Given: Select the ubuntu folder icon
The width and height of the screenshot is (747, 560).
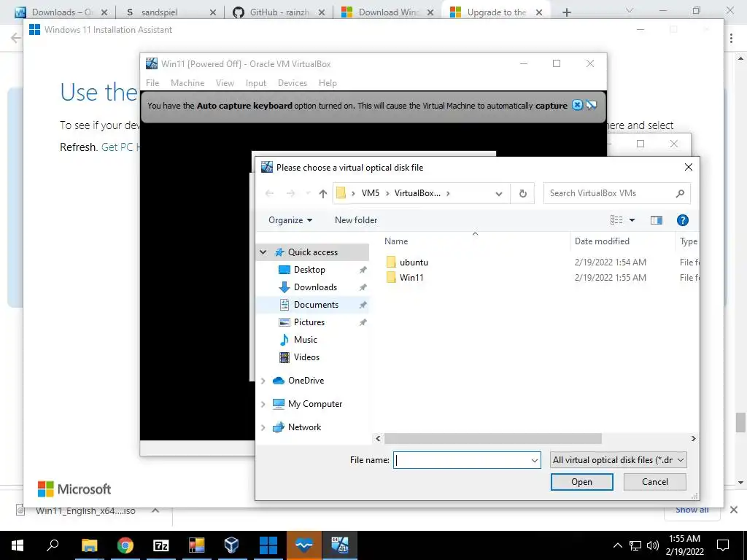Looking at the screenshot, I should (391, 262).
